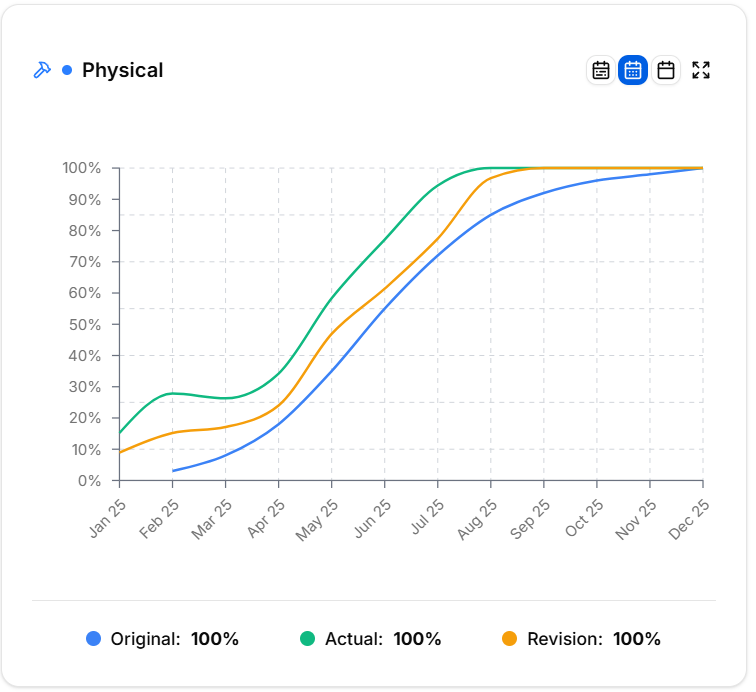Click the Original line's start at Feb 25
756x692 pixels.
point(173,470)
